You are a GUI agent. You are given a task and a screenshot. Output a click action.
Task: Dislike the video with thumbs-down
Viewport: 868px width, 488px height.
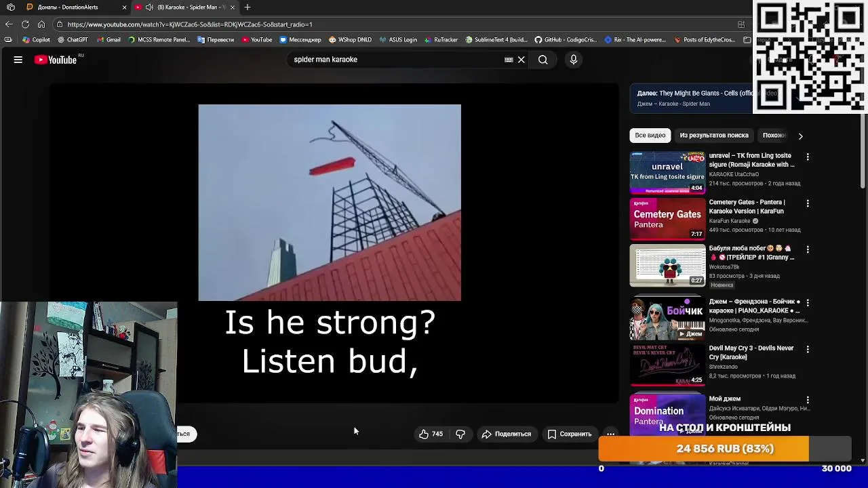(x=460, y=434)
